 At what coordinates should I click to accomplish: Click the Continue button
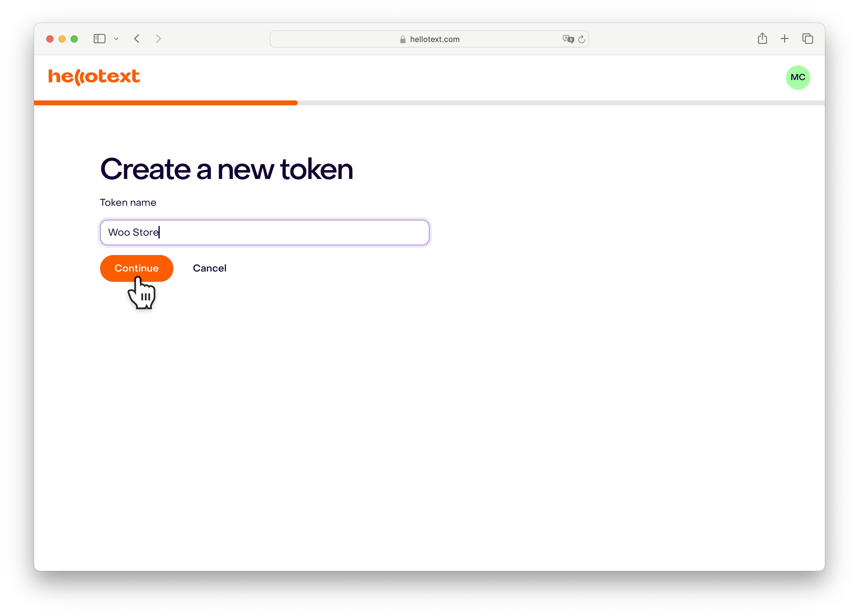[x=137, y=268]
